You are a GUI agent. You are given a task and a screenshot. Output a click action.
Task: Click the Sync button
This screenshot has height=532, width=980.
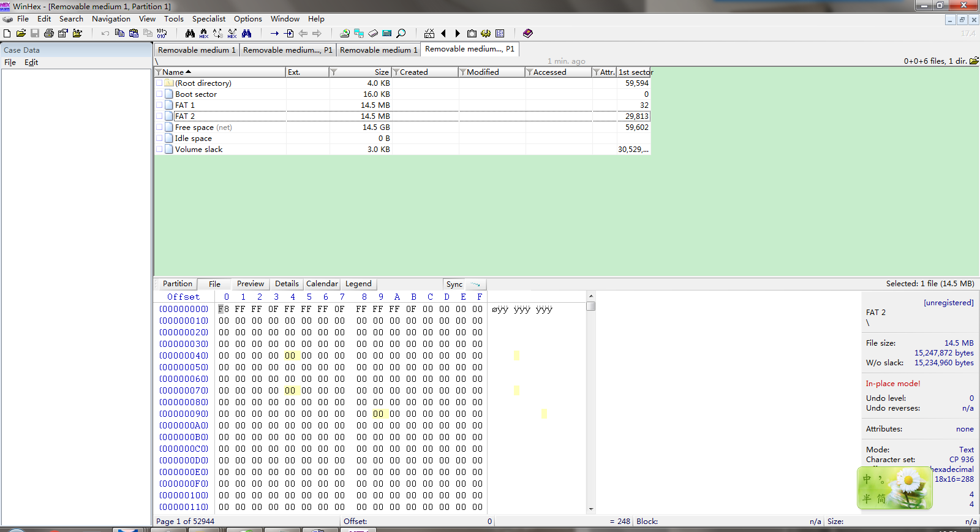[454, 284]
